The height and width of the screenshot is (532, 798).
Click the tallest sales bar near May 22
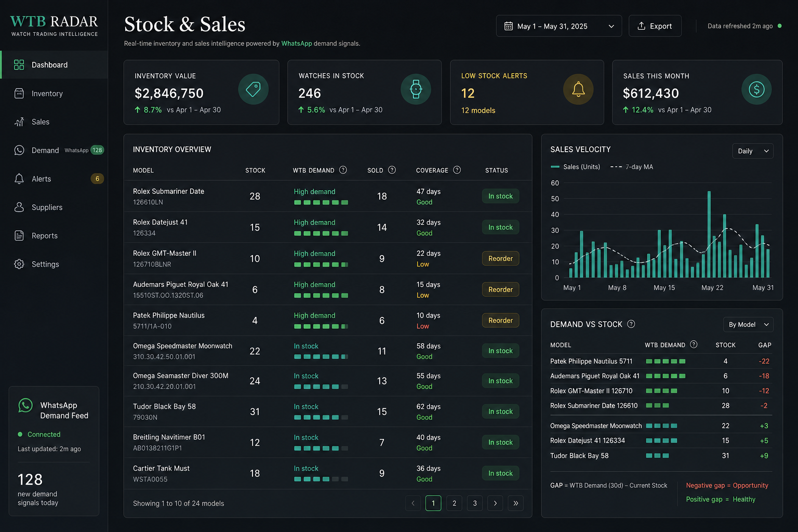click(709, 234)
